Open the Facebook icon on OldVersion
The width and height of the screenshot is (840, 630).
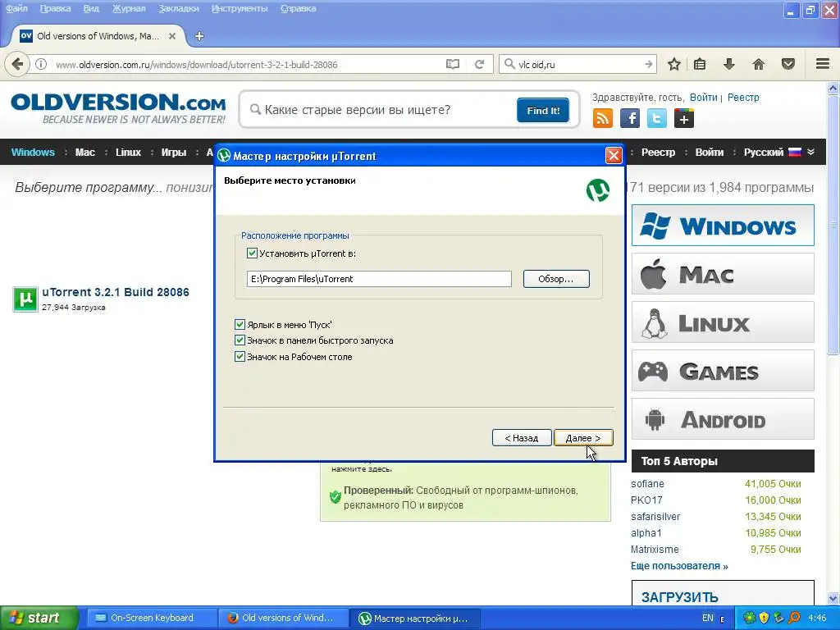pos(630,118)
